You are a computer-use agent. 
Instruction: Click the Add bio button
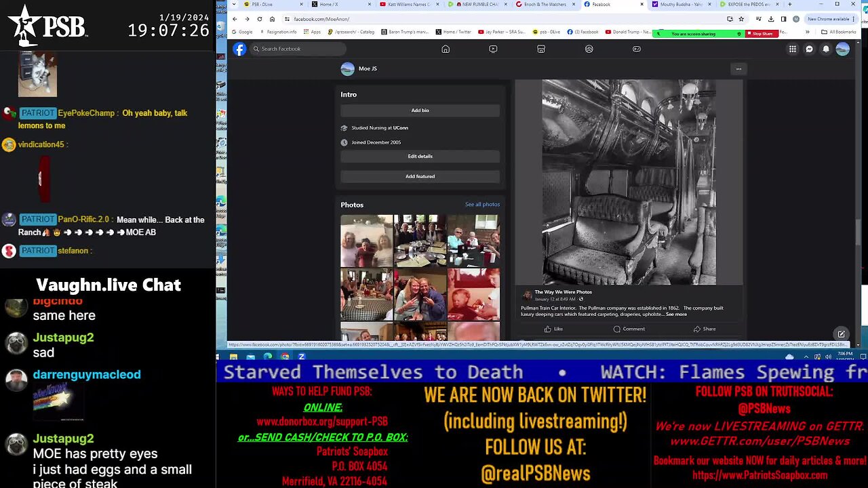click(420, 110)
